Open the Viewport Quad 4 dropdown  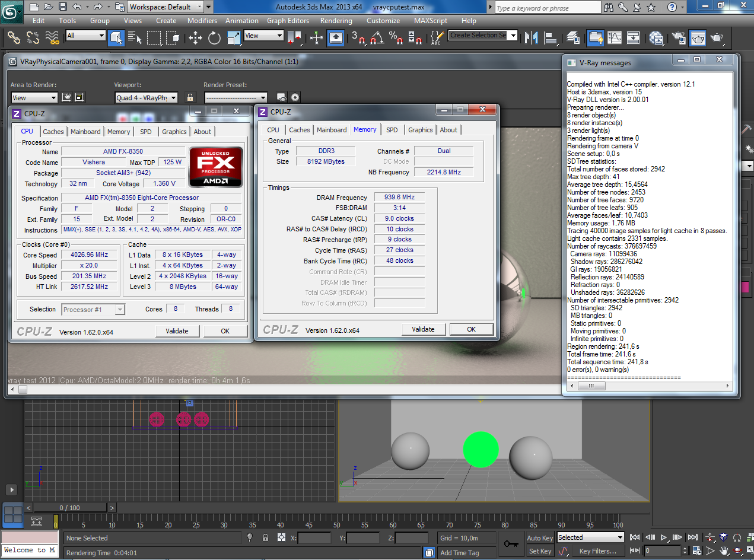[146, 98]
